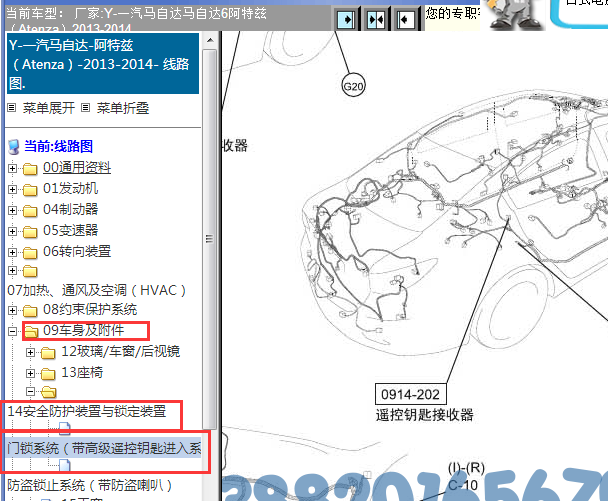Click the 菜单折叠 collapse menu link
Screen dimensions: 608x501
click(x=123, y=108)
